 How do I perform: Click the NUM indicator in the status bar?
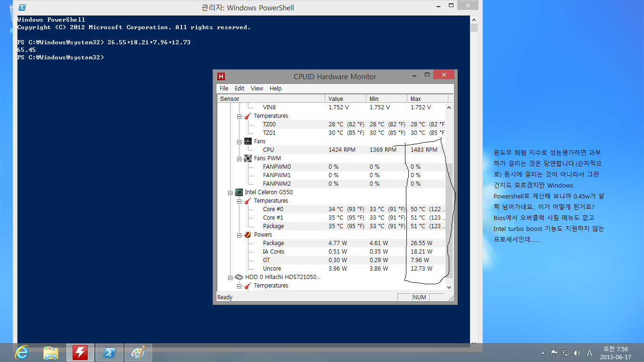coord(419,297)
